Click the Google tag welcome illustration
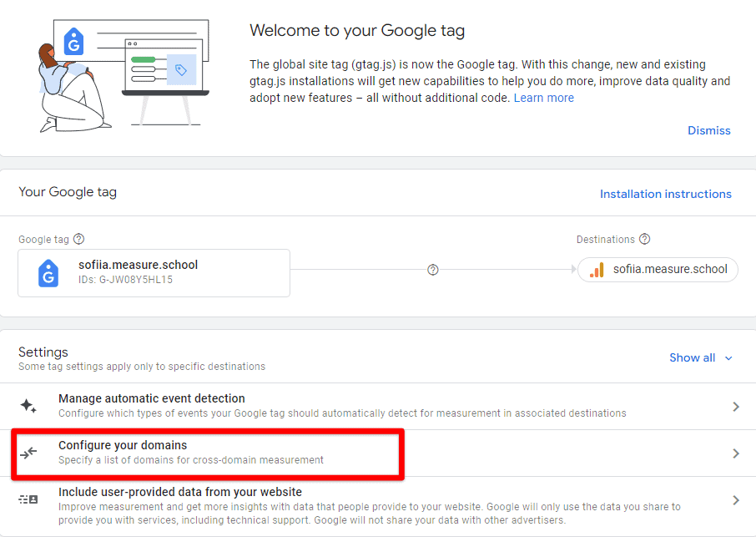 125,71
